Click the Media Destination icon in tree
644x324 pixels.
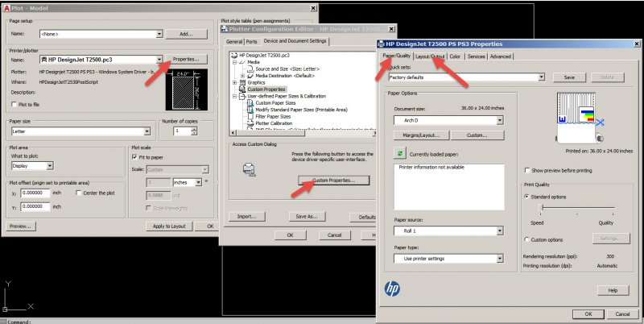point(250,76)
